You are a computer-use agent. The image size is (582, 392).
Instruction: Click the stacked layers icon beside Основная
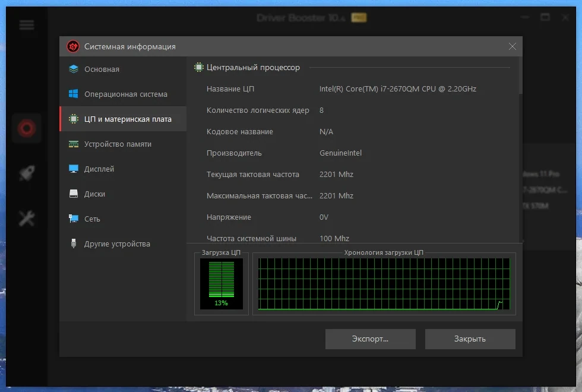74,69
